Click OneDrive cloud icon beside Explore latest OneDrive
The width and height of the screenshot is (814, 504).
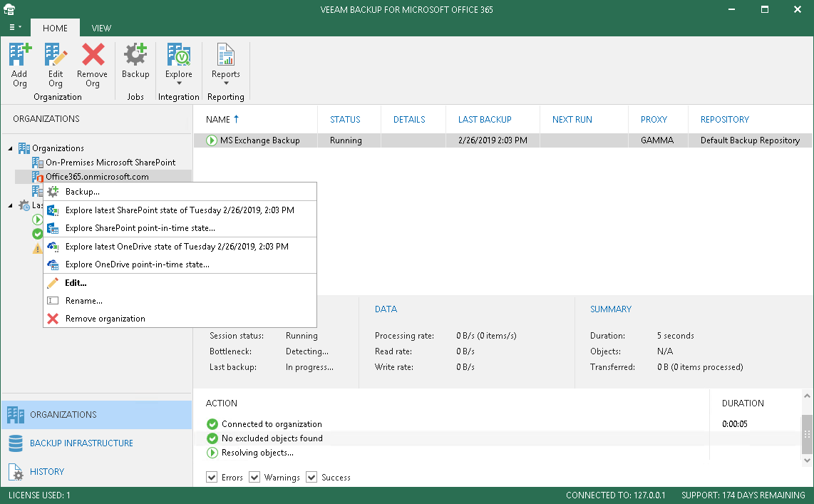pyautogui.click(x=53, y=247)
